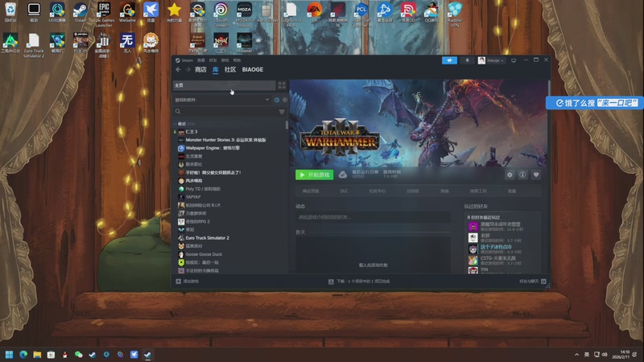Open advanced filter icon next to search box

tap(282, 112)
